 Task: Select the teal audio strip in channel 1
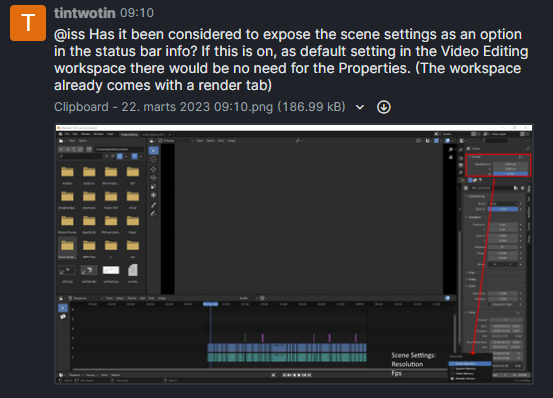(x=287, y=357)
